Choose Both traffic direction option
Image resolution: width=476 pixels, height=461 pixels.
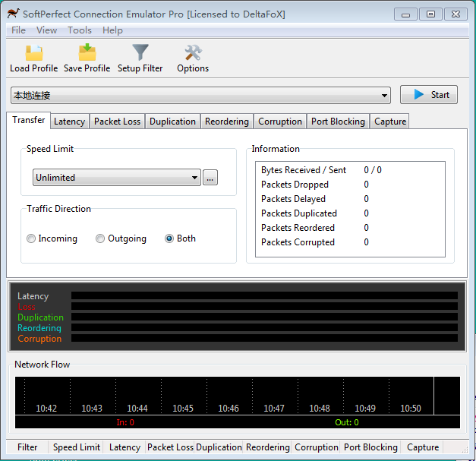click(x=169, y=238)
